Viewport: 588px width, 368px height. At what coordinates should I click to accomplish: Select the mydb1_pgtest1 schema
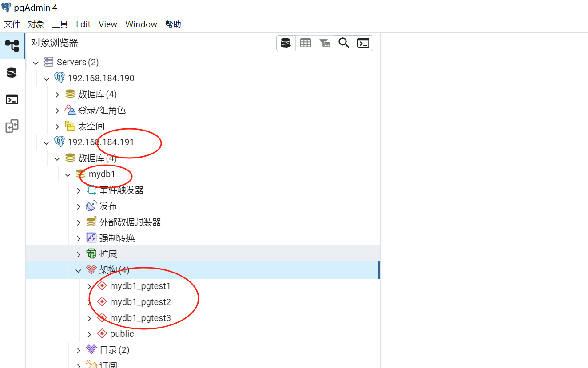(x=140, y=286)
